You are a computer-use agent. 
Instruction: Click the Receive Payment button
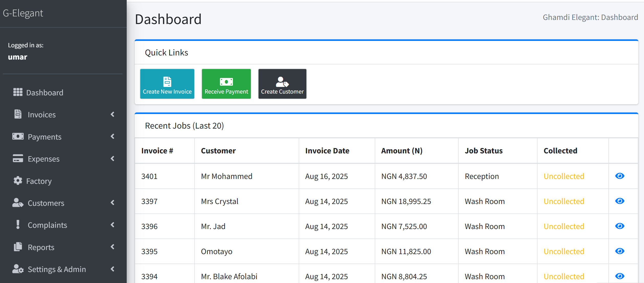click(x=226, y=84)
